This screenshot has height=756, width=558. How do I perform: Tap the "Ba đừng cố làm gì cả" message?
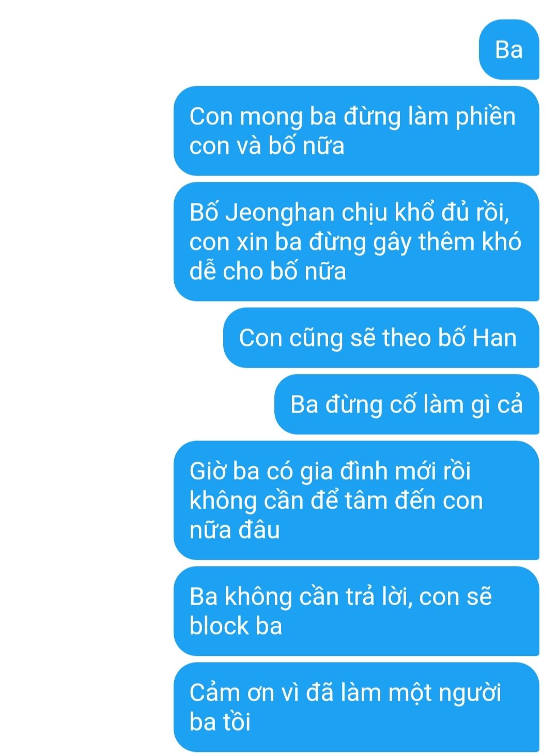click(x=407, y=404)
